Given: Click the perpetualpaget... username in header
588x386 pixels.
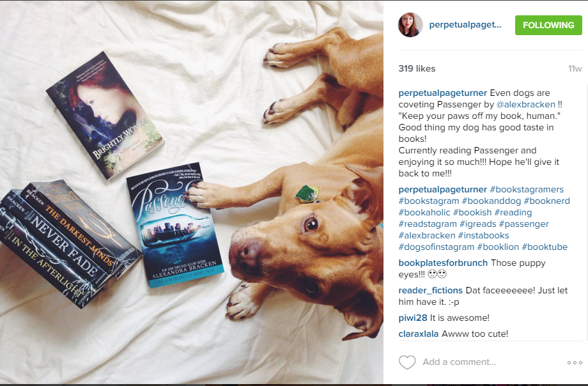Looking at the screenshot, I should [x=465, y=25].
